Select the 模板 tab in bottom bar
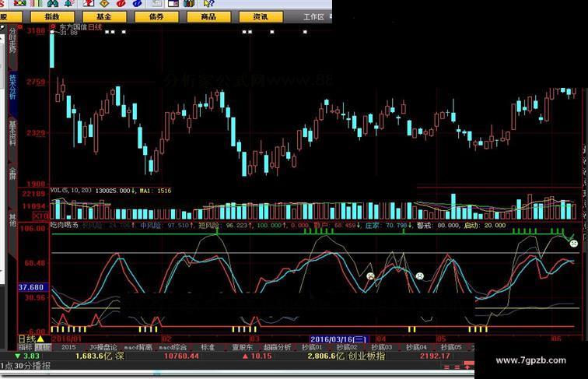588x379 pixels. pos(42,347)
